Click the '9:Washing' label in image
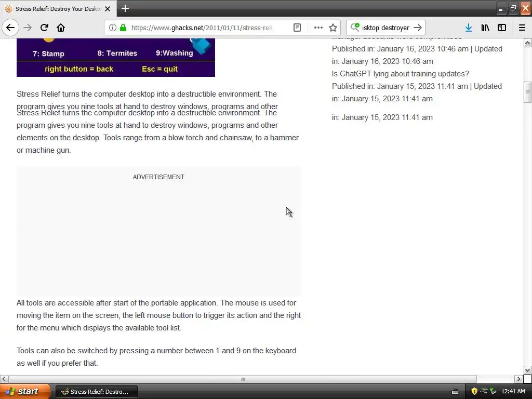 pos(175,53)
